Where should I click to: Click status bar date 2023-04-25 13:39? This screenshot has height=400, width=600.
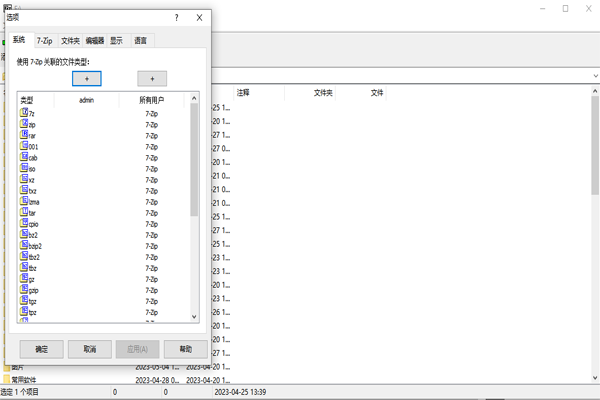pyautogui.click(x=240, y=392)
